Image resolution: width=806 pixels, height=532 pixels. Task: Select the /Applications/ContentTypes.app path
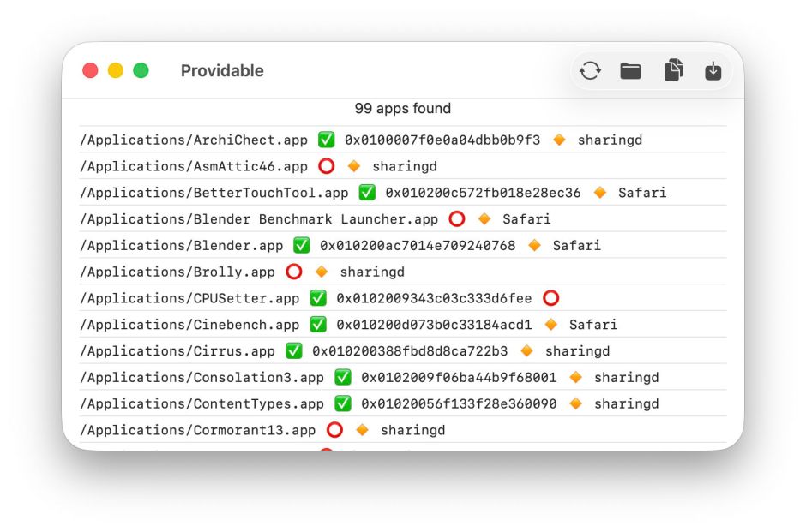click(201, 403)
